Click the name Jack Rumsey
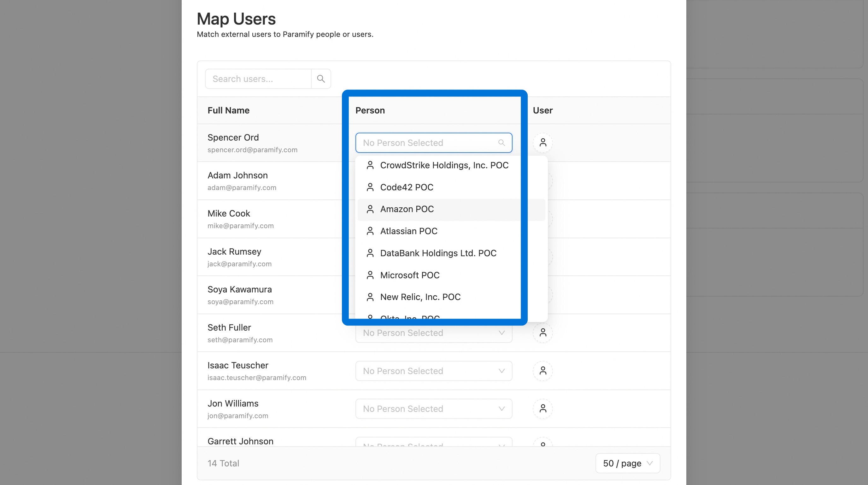This screenshot has width=868, height=485. 234,252
